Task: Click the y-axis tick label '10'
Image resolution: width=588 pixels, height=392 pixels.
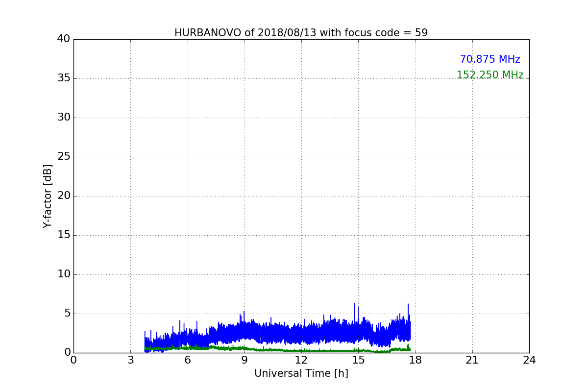Action: point(64,274)
